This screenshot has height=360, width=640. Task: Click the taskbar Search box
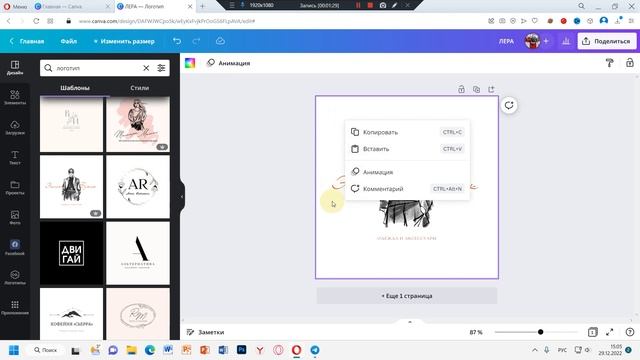46,350
